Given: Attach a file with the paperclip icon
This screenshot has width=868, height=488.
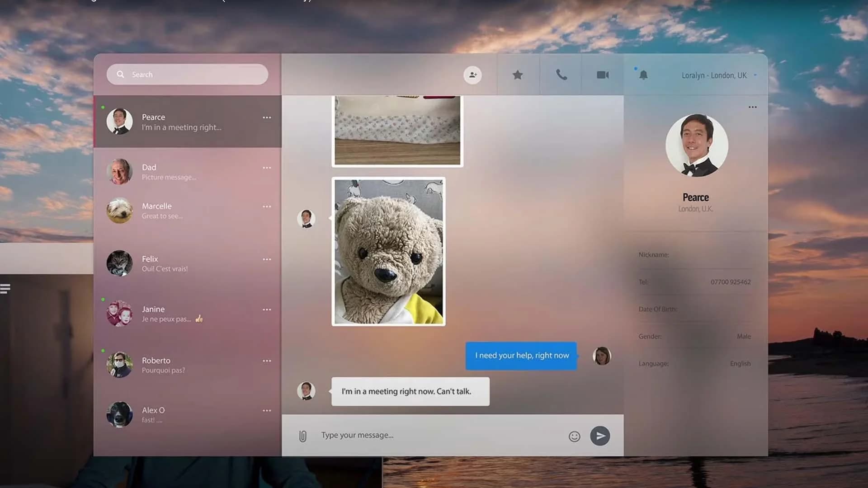Looking at the screenshot, I should pyautogui.click(x=302, y=435).
